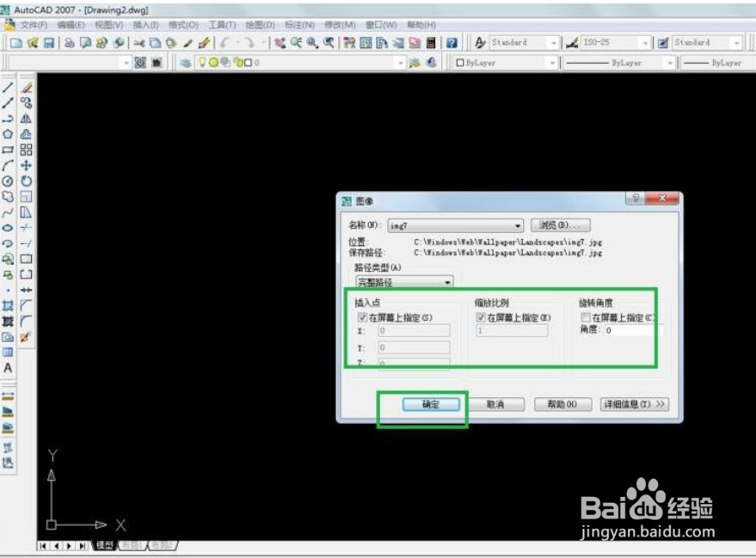Click the Undo arrow icon
Viewport: 756px width, 558px height.
pos(225,43)
